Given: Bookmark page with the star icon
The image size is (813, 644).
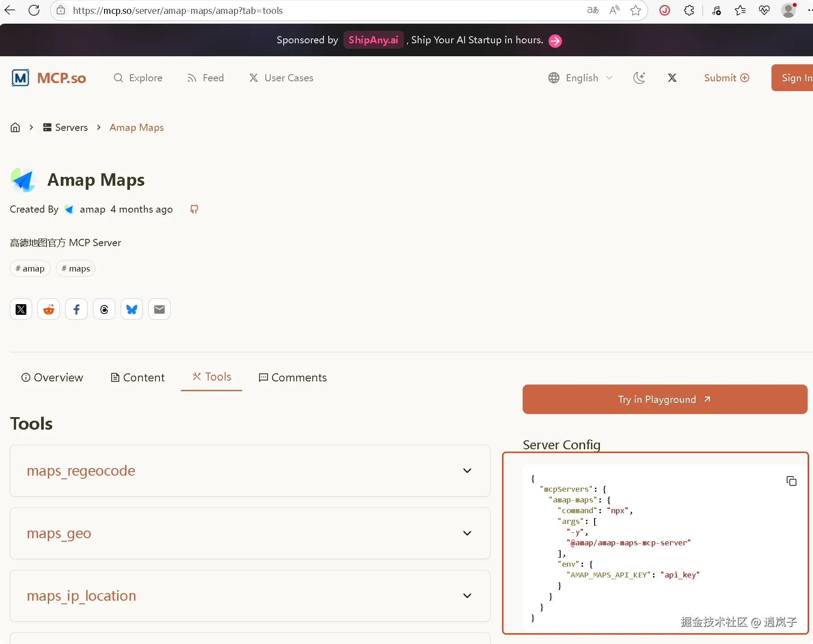Looking at the screenshot, I should (636, 10).
